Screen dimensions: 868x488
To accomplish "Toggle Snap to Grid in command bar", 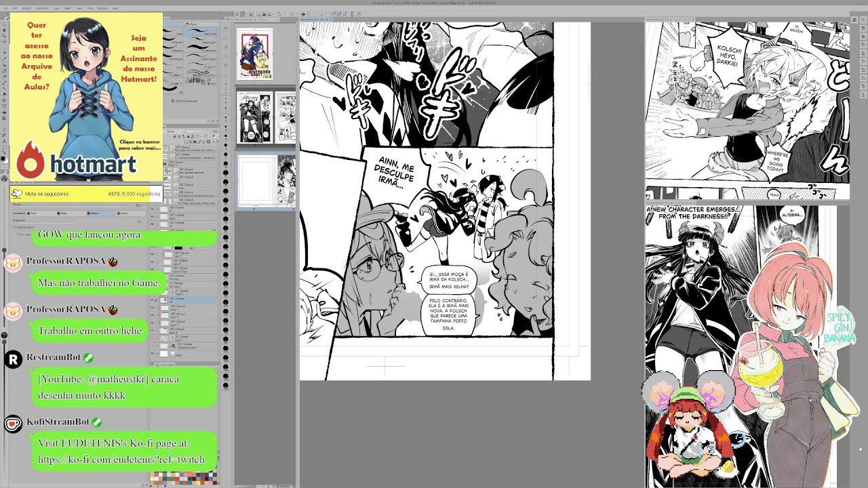I will point(344,14).
